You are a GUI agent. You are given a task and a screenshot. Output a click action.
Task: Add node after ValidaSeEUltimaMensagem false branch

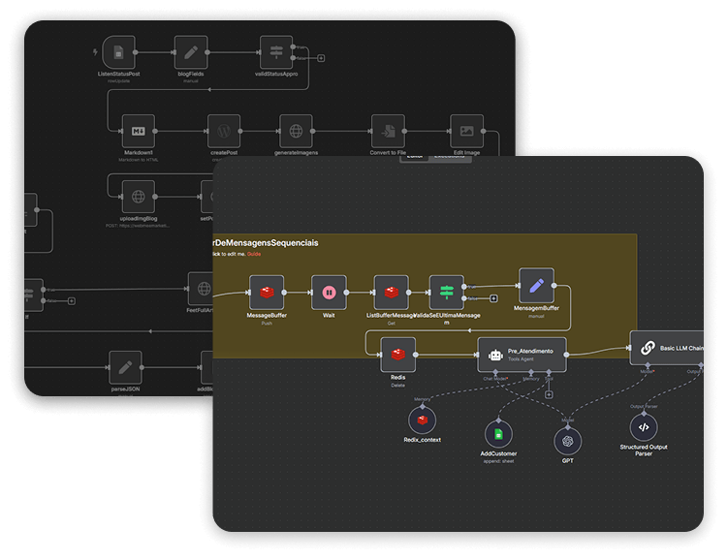tap(493, 298)
